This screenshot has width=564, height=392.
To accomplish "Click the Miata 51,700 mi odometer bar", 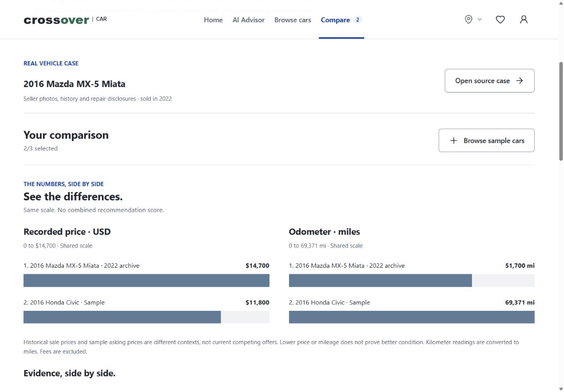I will tap(380, 281).
